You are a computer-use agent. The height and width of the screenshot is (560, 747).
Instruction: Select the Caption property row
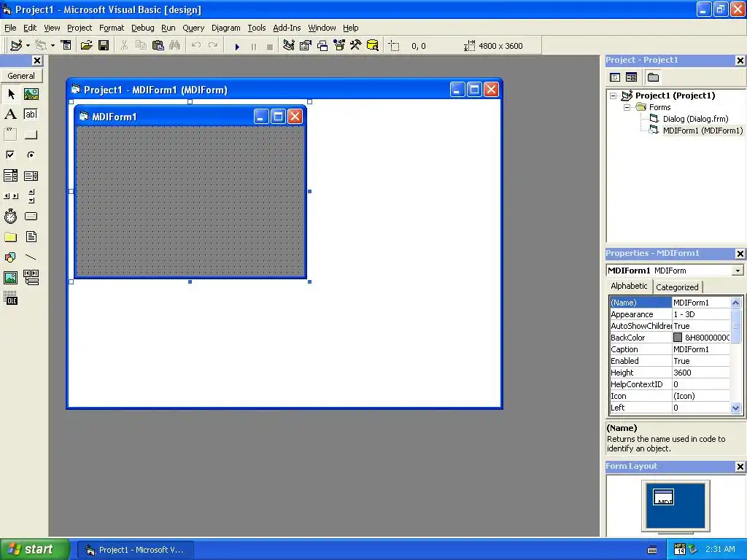point(670,349)
